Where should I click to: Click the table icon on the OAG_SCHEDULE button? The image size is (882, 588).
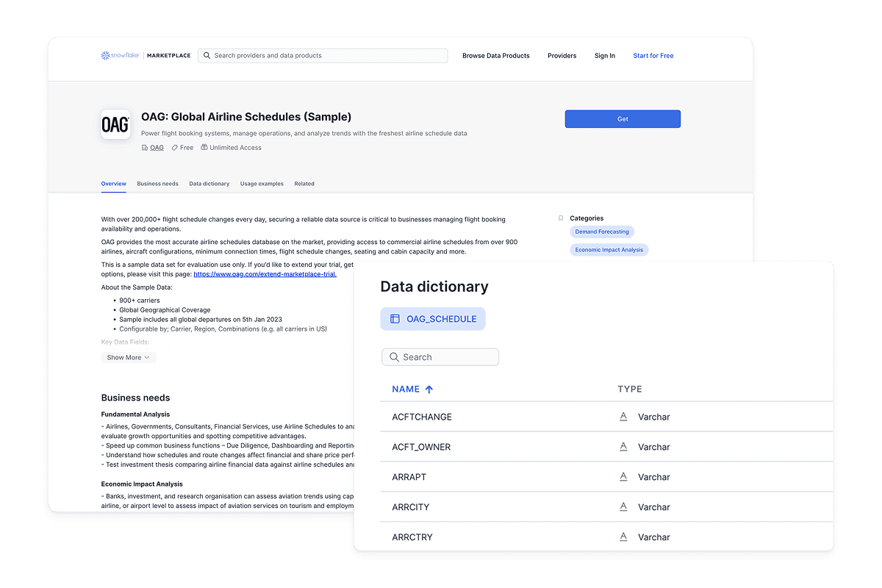point(395,319)
